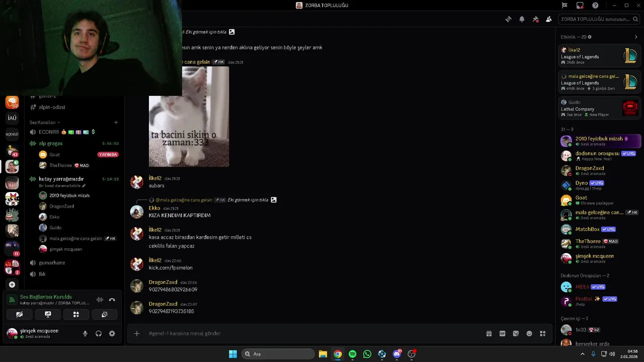Screen dimensions: 644x362
Task: Create channel plus next to Ses Kanalları
Action: click(116, 122)
